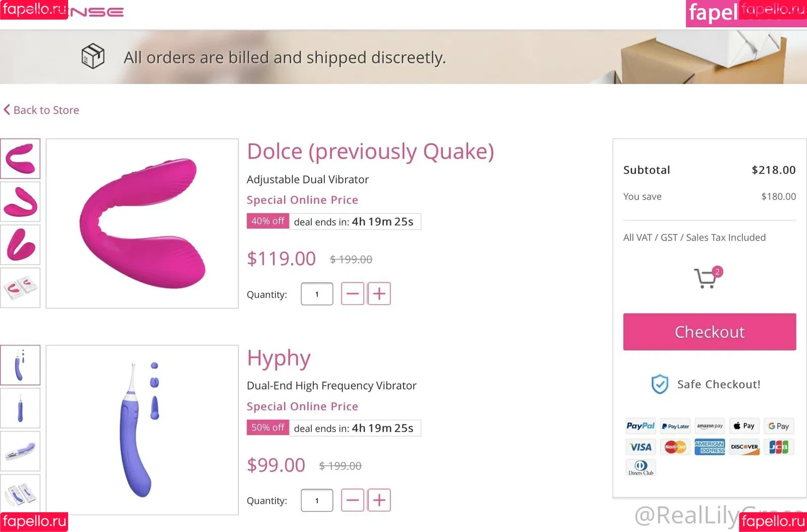The width and height of the screenshot is (807, 532).
Task: Open the Dolce product title link
Action: pos(370,151)
